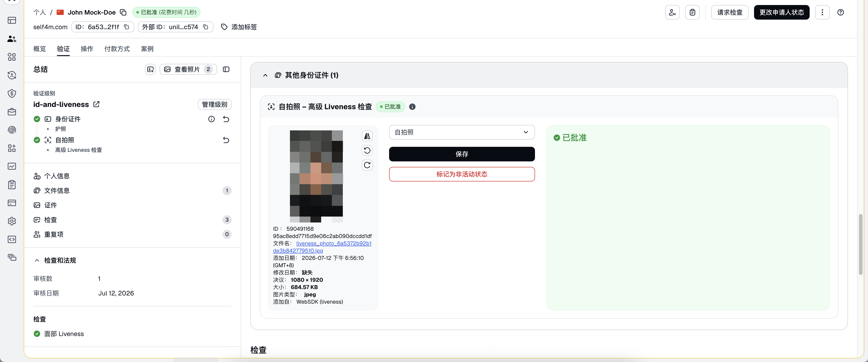Screen dimensions: 868x362
Task: Open the three-dot more options menu
Action: (x=822, y=13)
